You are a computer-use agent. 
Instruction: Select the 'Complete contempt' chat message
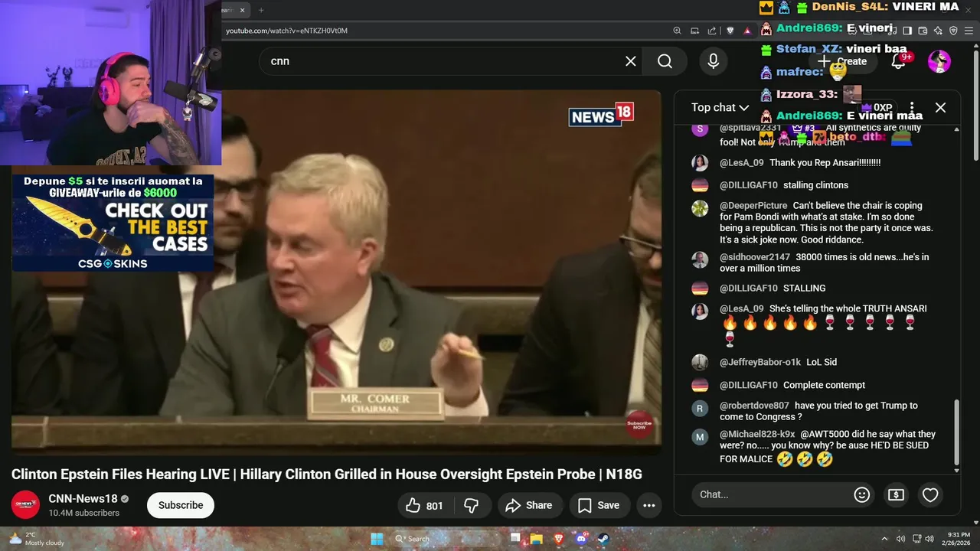824,385
